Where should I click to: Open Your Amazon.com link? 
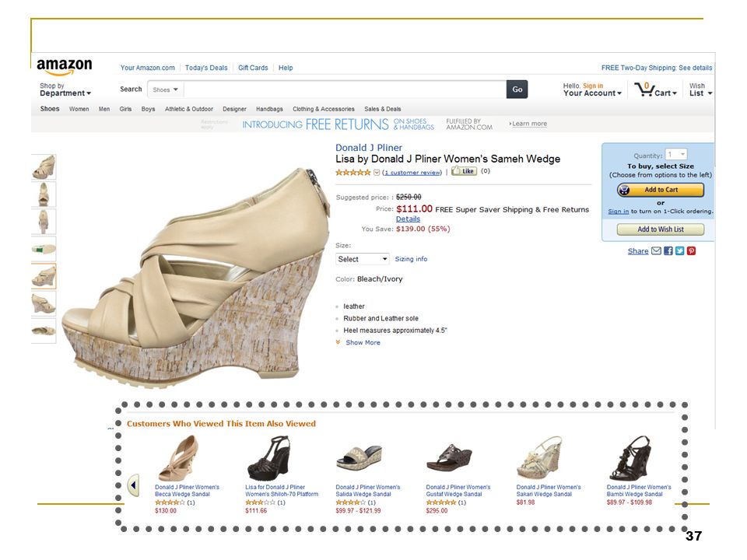[x=147, y=68]
